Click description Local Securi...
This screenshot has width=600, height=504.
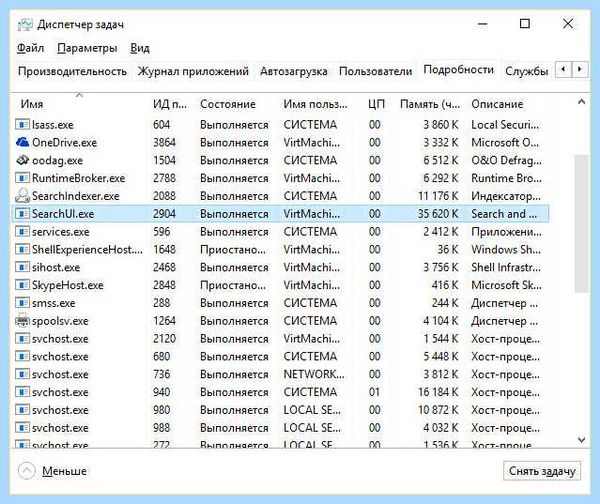(505, 125)
